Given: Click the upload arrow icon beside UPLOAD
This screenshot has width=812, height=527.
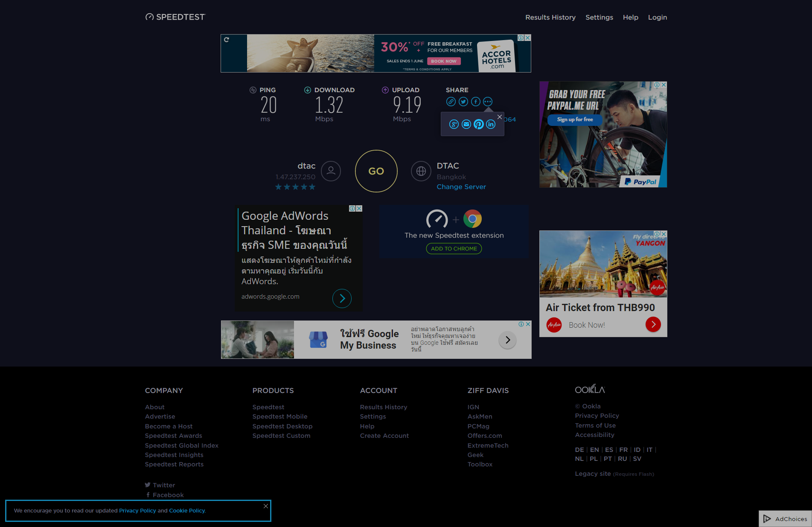Looking at the screenshot, I should [385, 90].
